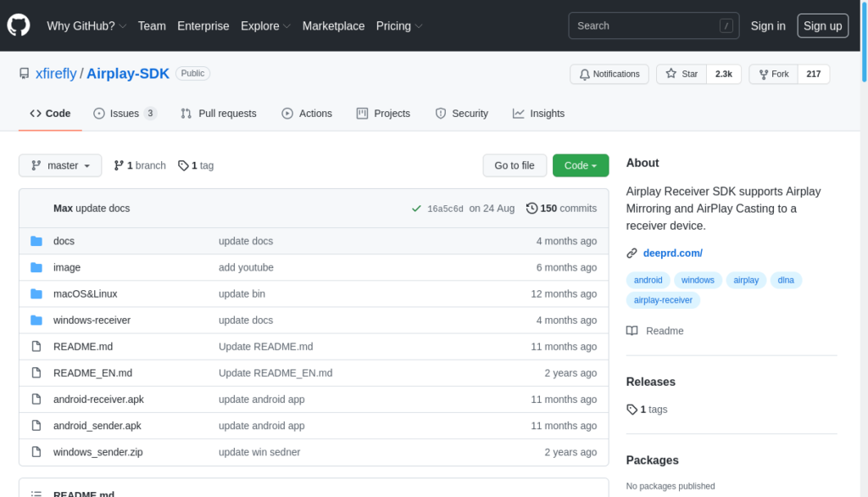Click the Readme book icon
The height and width of the screenshot is (497, 868).
coord(632,331)
